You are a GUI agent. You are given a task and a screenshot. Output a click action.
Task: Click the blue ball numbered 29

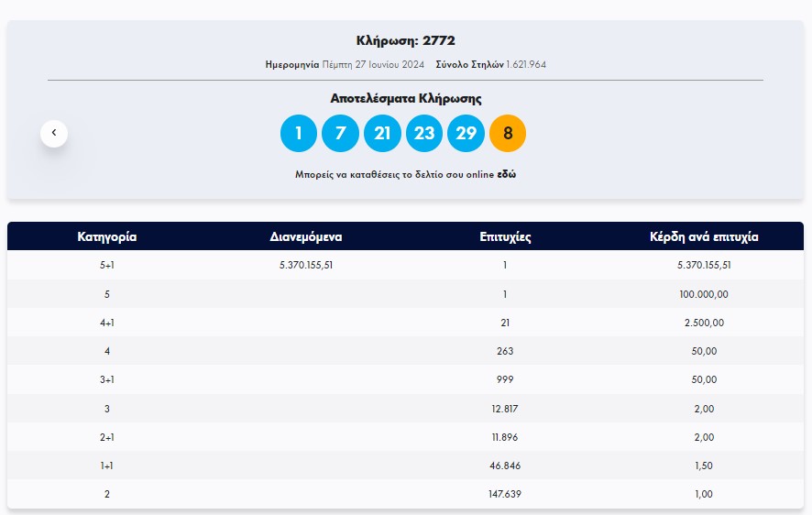(x=466, y=134)
